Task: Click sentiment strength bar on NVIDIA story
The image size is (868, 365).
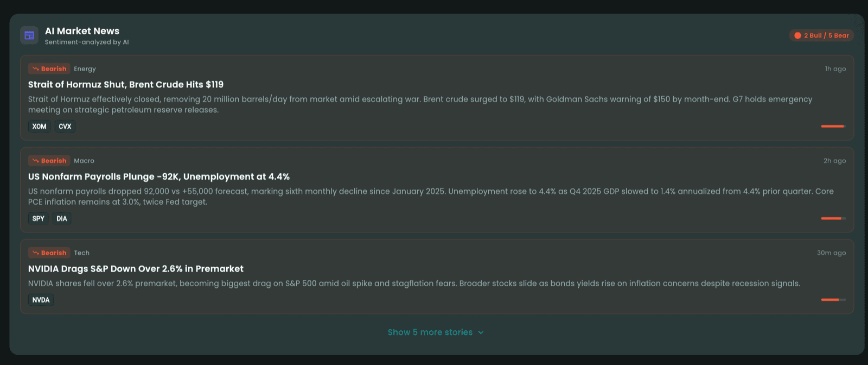Action: [x=833, y=300]
